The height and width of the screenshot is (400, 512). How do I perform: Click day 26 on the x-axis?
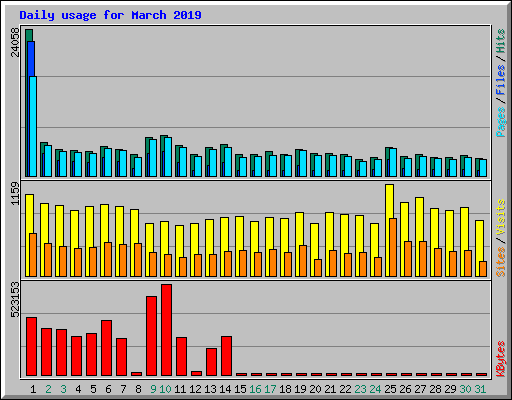[405, 389]
